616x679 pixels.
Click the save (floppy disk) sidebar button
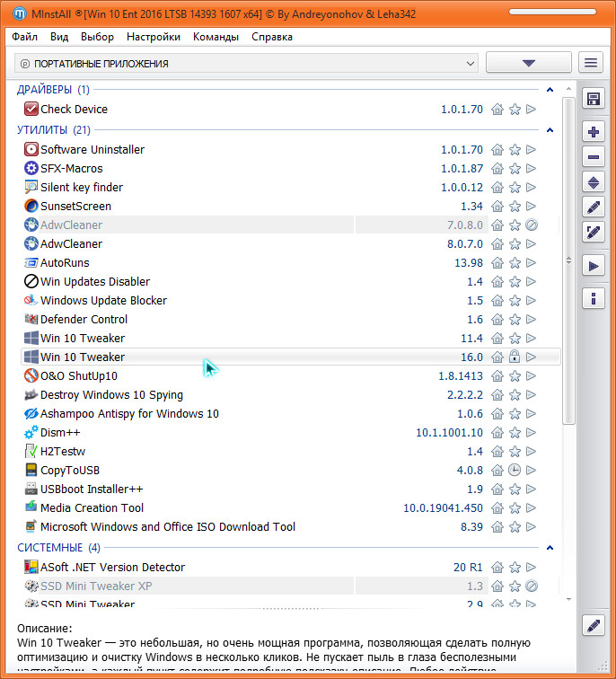[x=593, y=99]
